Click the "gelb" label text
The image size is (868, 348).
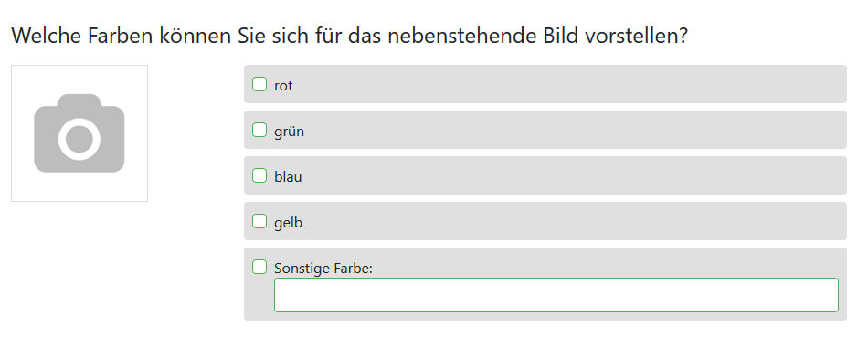tap(288, 223)
